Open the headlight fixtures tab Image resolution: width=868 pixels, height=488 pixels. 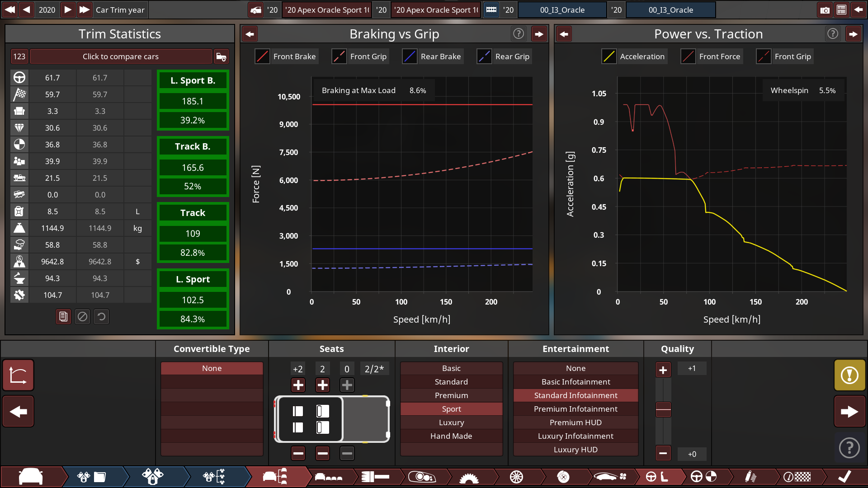[421, 477]
